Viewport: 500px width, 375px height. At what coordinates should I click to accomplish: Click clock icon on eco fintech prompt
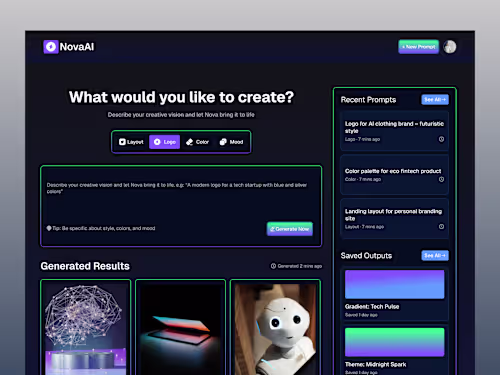click(441, 179)
